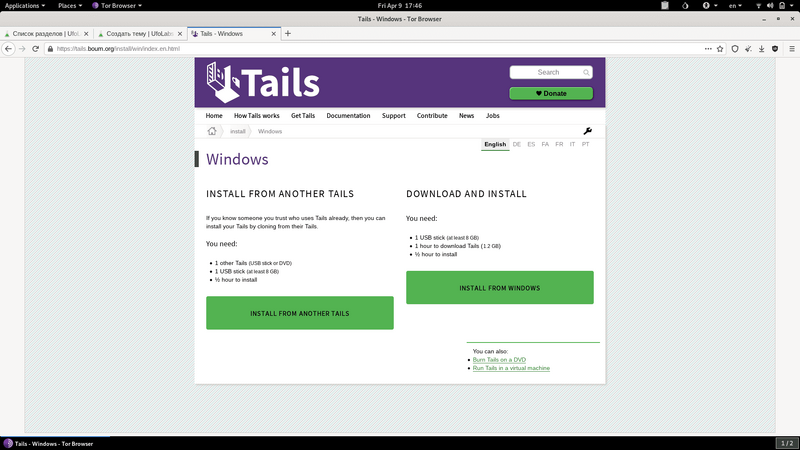Open the accessibility menu in top panel

(710, 6)
